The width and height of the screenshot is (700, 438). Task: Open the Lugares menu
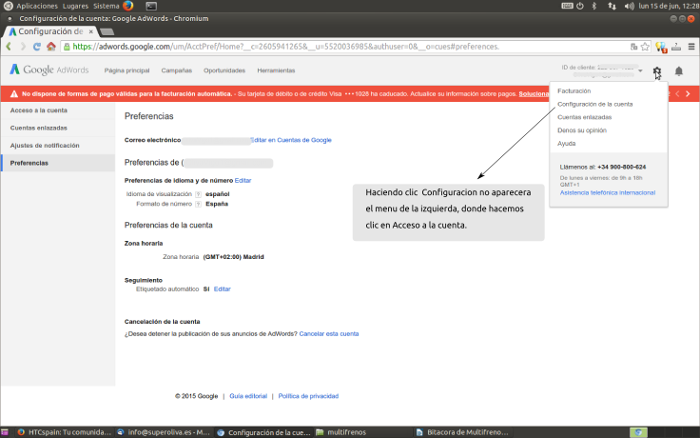[x=75, y=6]
